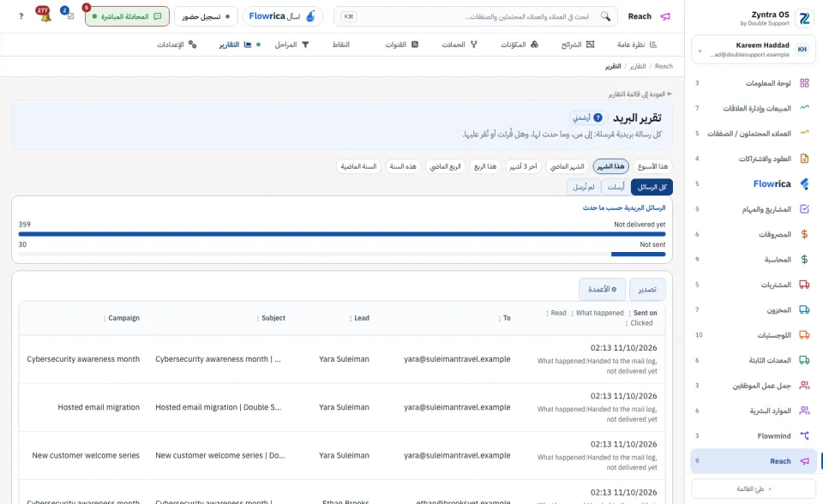Screen dimensions: 823x504
Task: Sort by the Subject column
Action: (x=271, y=318)
